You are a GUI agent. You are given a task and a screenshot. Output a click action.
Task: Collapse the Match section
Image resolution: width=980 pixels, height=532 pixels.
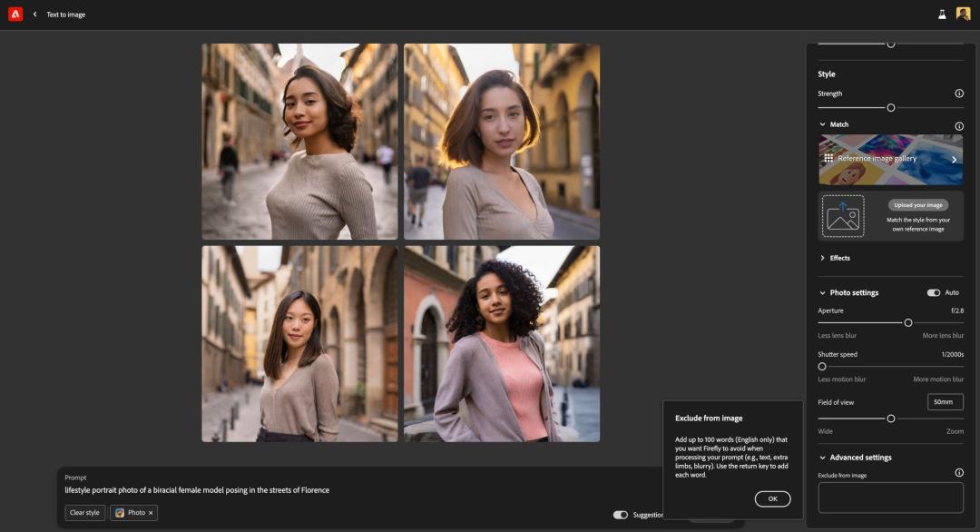[x=823, y=124]
